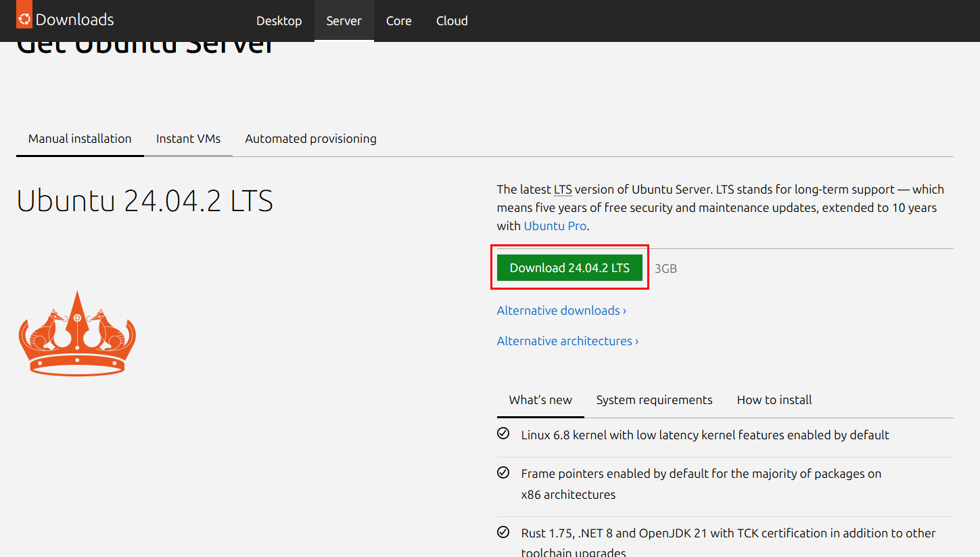Open the How to install tab
This screenshot has height=557, width=980.
pos(774,400)
